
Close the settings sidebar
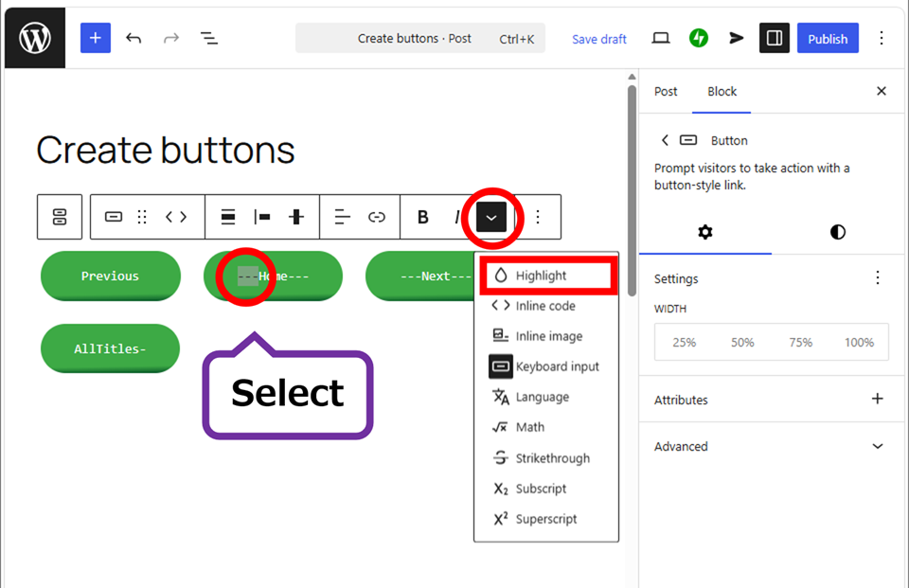pyautogui.click(x=882, y=91)
